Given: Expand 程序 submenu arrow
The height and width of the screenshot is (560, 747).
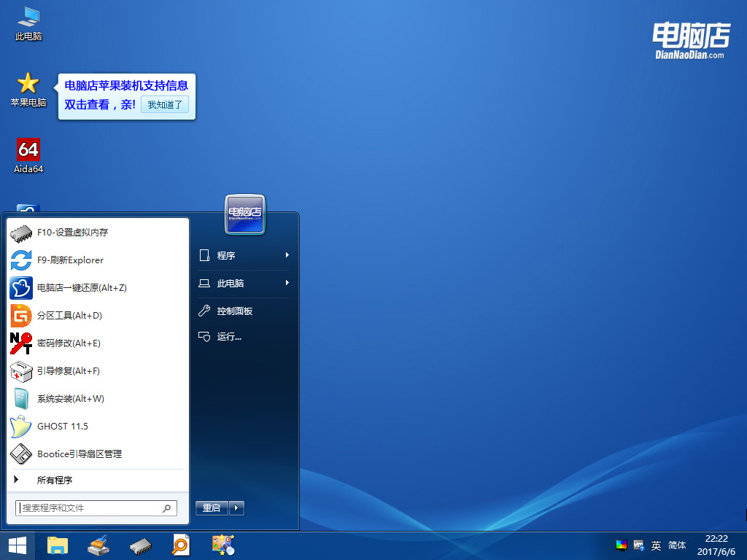Looking at the screenshot, I should 287,255.
